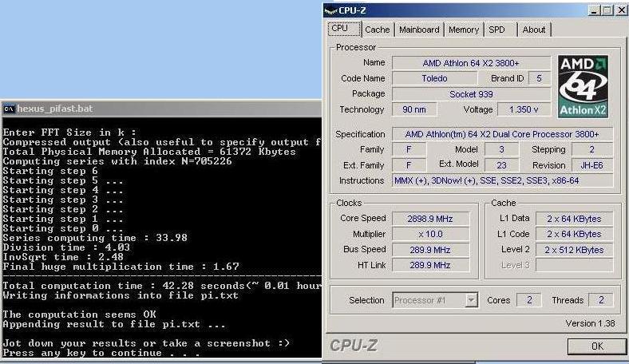Click the Level 2 cache value 2 x 512 KBytes
The height and width of the screenshot is (364, 629).
[574, 250]
